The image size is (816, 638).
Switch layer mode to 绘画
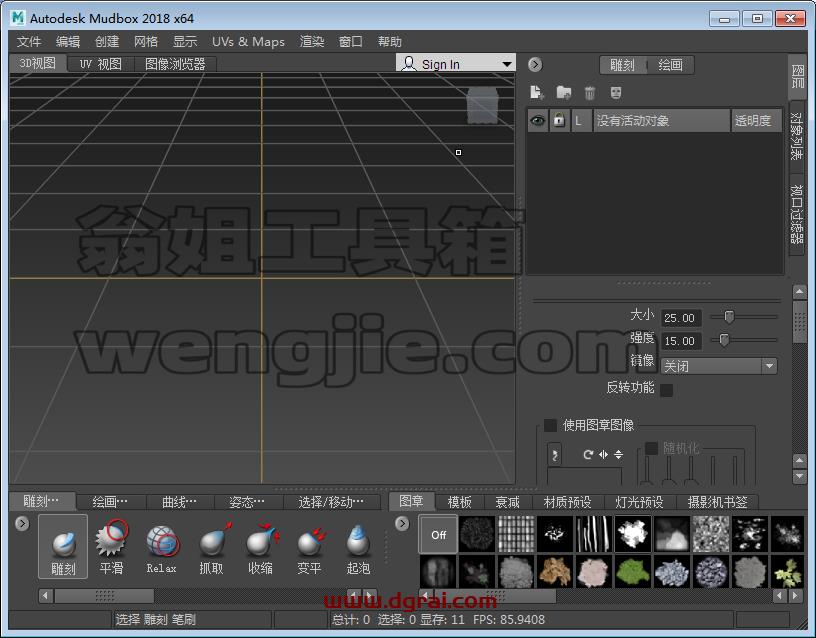670,65
